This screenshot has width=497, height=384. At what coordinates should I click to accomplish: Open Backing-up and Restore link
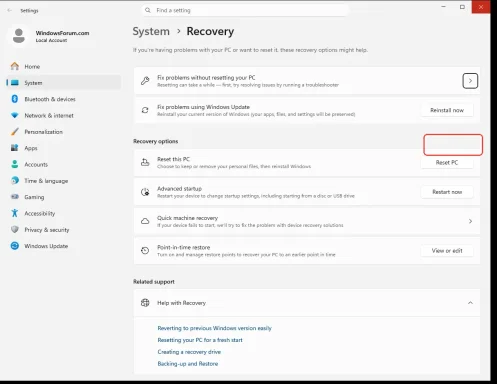click(x=188, y=364)
